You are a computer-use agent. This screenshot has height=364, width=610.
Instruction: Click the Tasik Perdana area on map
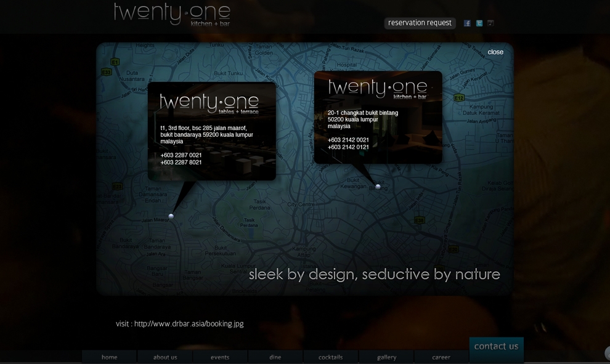(259, 205)
